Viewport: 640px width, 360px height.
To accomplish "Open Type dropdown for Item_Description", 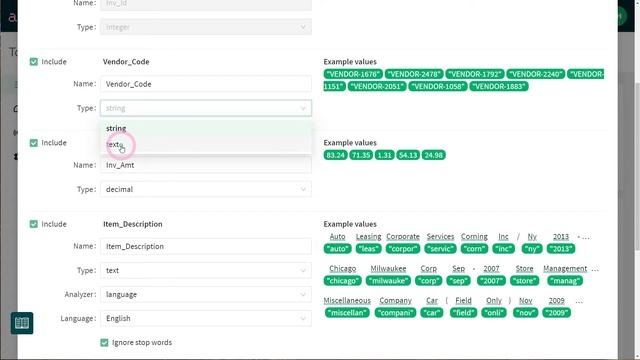I will click(206, 271).
